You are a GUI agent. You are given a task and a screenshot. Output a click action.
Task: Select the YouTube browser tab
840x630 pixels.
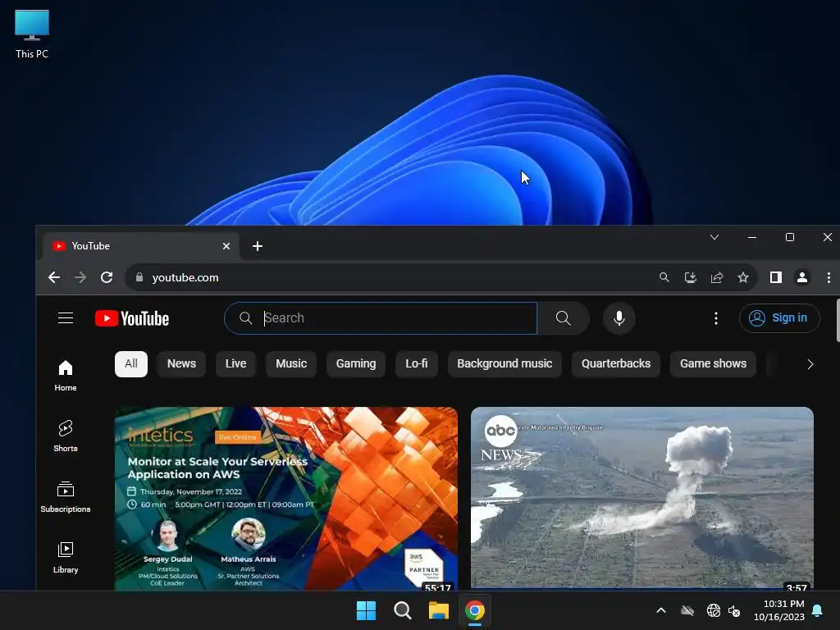click(x=139, y=246)
